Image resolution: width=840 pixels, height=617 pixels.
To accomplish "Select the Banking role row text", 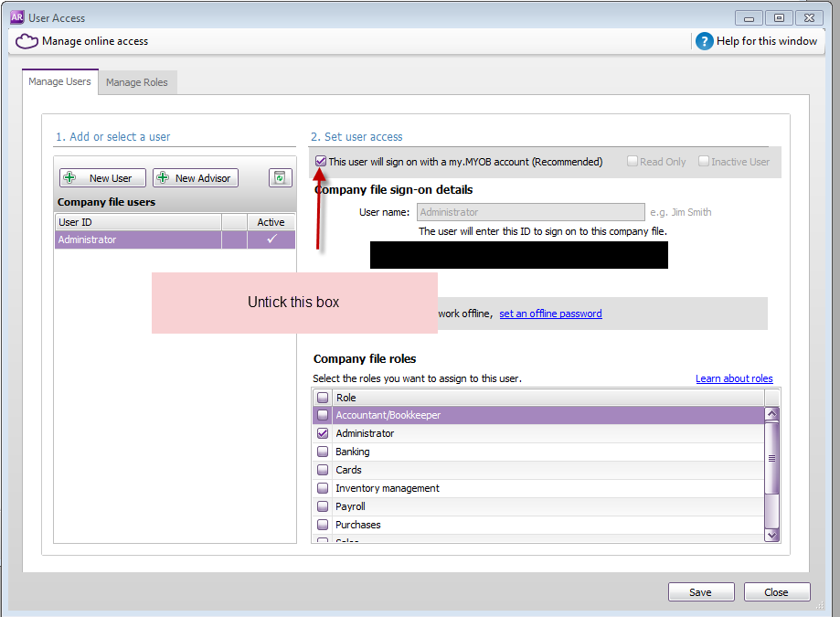I will coord(353,452).
